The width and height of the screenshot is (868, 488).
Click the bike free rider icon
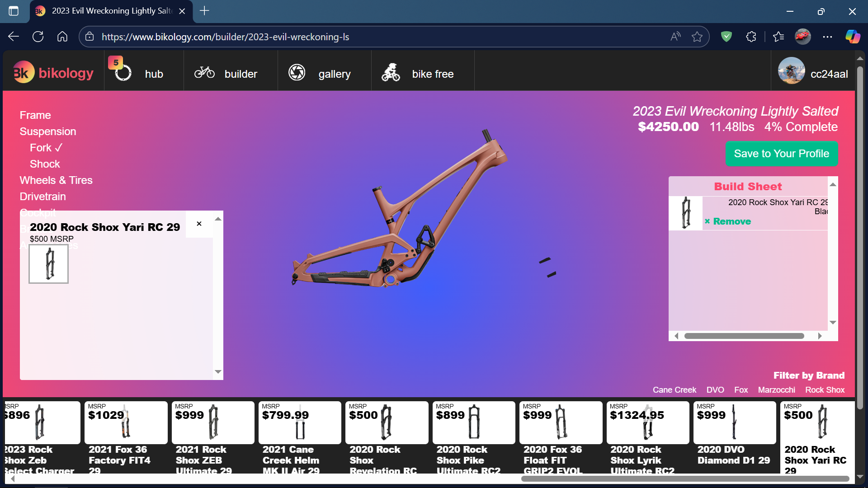point(391,72)
